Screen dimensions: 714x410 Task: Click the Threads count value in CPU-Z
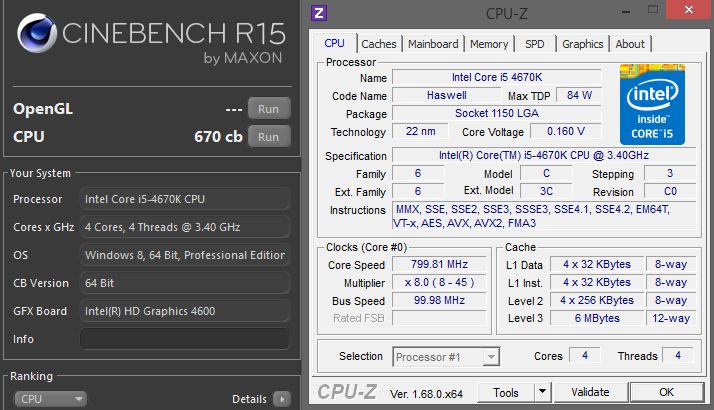point(678,355)
